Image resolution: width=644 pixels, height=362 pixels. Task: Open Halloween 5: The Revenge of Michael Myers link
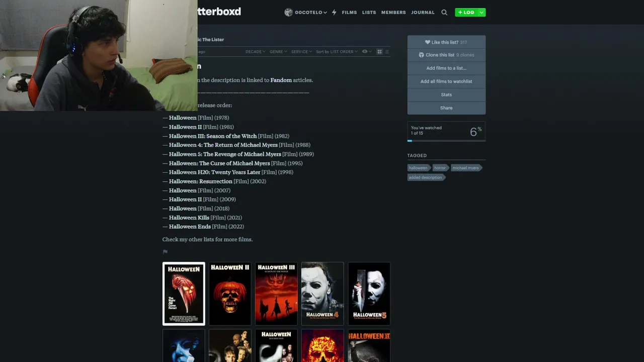pos(225,154)
